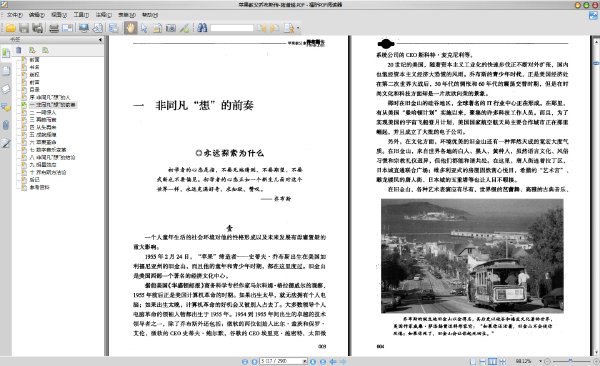
Task: Click the zoom slider handle
Action: point(570,361)
